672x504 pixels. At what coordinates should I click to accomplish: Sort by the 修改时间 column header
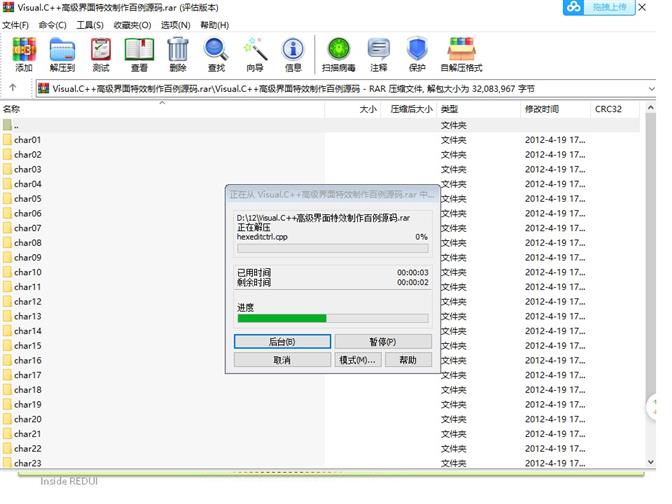[555, 109]
